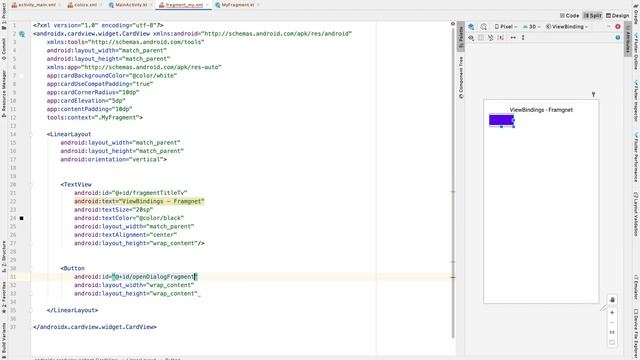This screenshot has width=640, height=360.
Task: Click the infer constraints icon
Action: (x=501, y=38)
